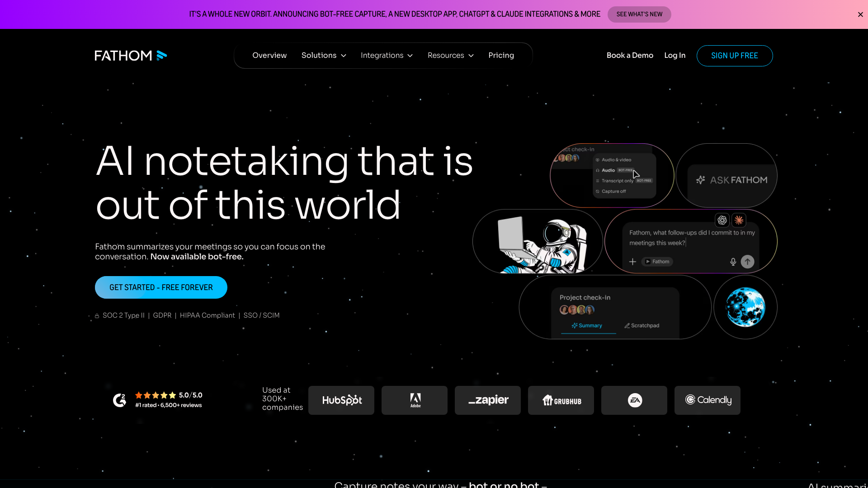Click the Zapier logo tile
This screenshot has width=868, height=488.
click(488, 400)
